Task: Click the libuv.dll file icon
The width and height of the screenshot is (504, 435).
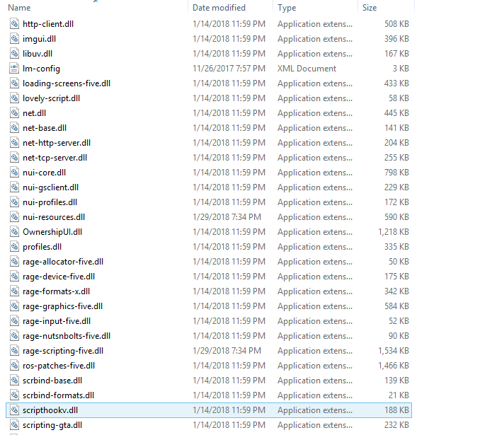Action: tap(14, 54)
